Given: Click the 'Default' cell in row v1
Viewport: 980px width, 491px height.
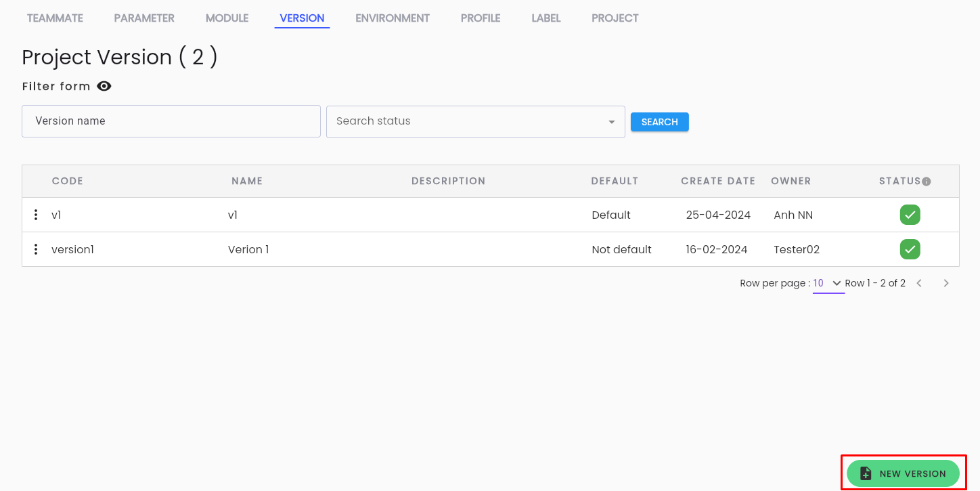Looking at the screenshot, I should pos(611,215).
